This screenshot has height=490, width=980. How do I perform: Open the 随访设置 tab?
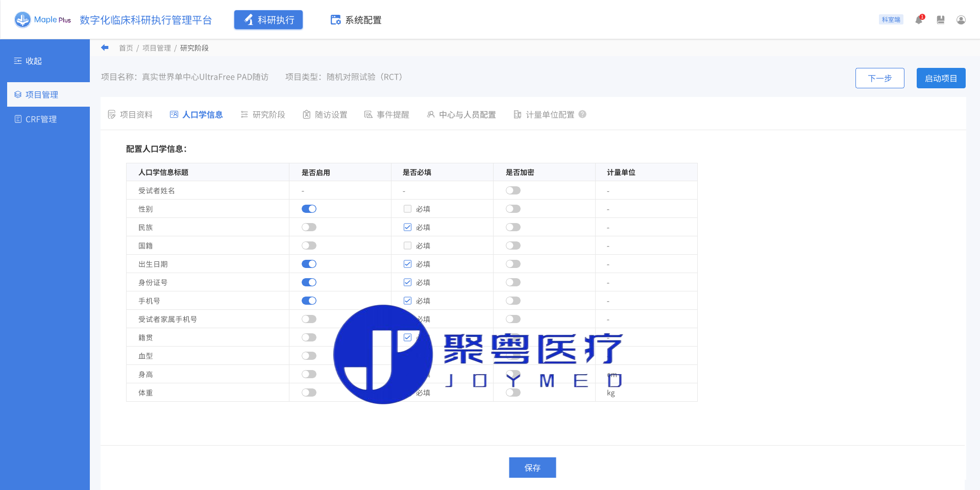pos(325,114)
